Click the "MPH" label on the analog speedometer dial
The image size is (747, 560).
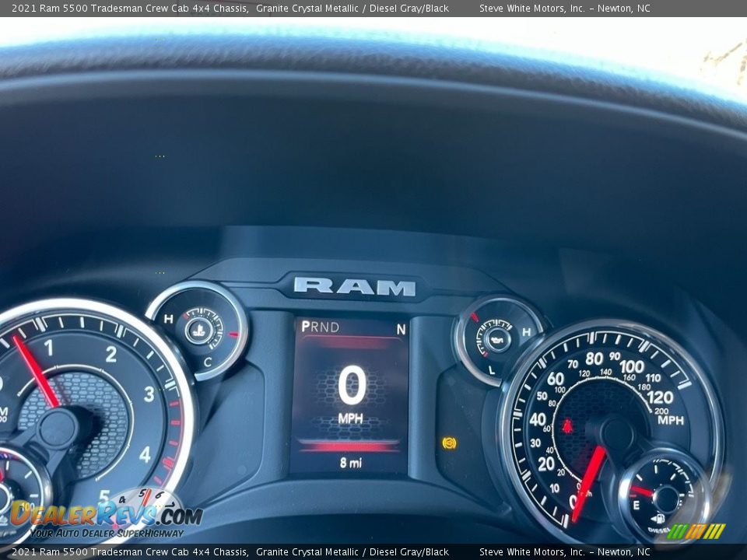(671, 420)
